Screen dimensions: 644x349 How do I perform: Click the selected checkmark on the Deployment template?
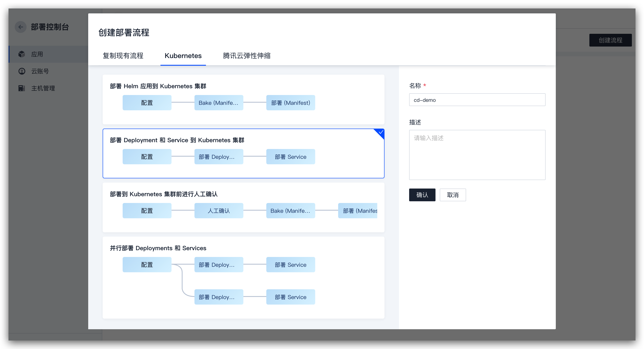click(380, 132)
